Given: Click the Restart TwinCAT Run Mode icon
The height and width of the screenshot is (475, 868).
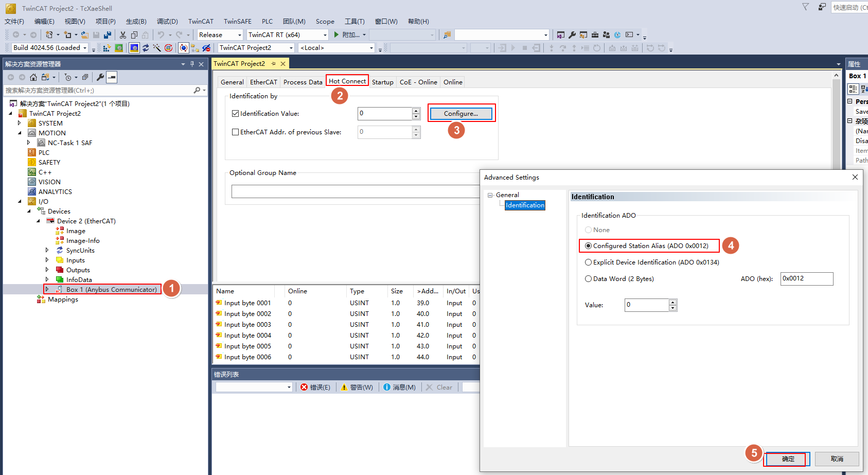Looking at the screenshot, I should (x=119, y=48).
